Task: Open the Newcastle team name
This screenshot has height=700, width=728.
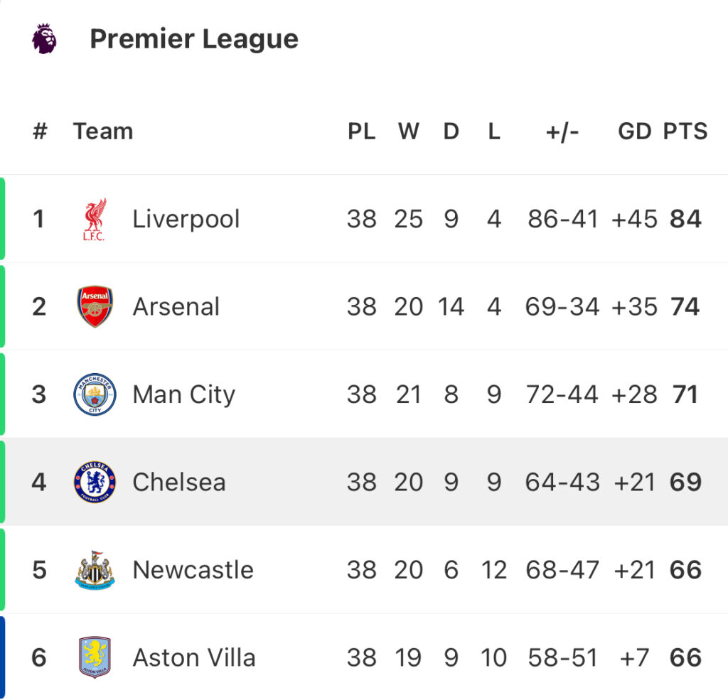Action: pos(193,570)
